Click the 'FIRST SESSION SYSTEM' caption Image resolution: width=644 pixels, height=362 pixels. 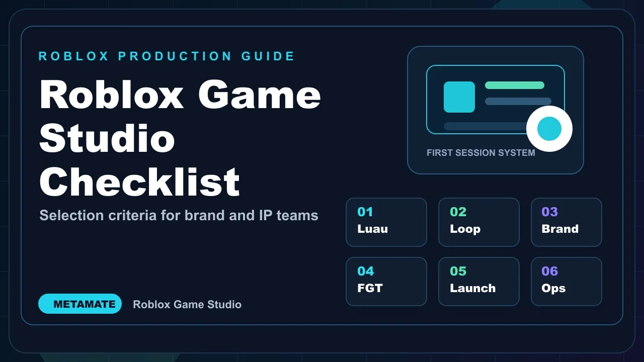click(x=481, y=153)
